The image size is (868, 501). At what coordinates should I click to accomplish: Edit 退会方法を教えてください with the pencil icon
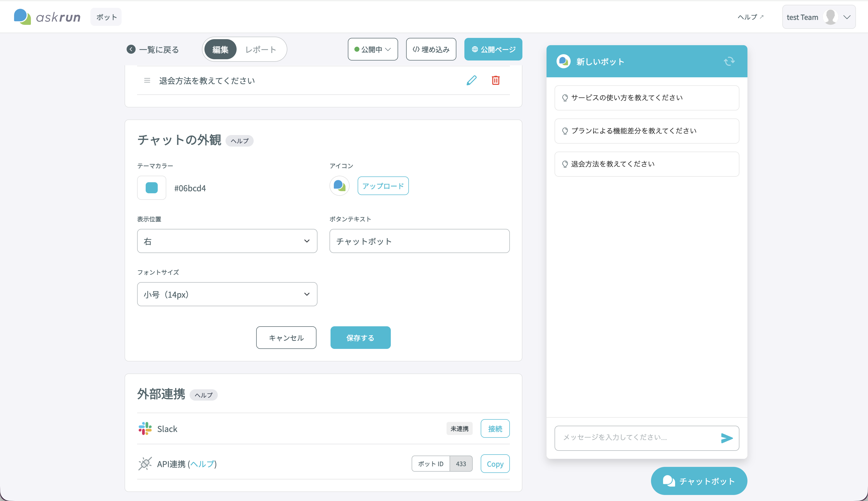point(471,80)
